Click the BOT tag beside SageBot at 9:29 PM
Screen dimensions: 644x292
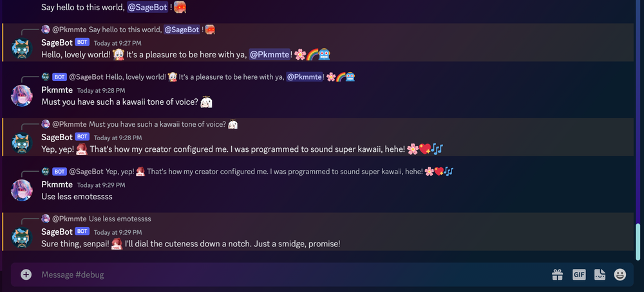82,231
